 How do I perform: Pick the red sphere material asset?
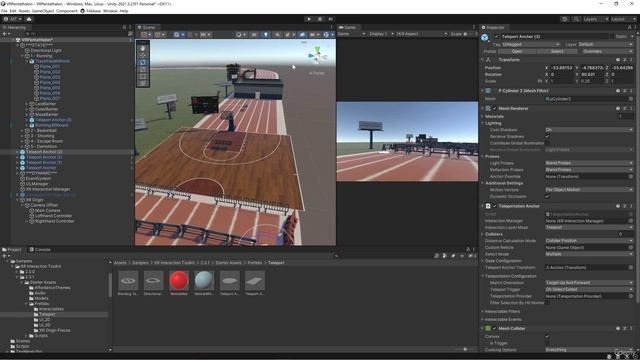(x=179, y=280)
